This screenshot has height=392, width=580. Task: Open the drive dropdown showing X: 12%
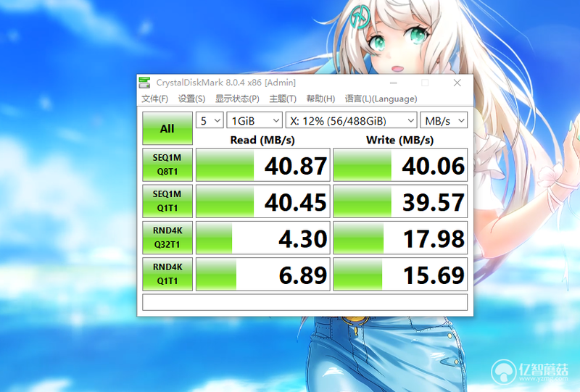pos(352,120)
